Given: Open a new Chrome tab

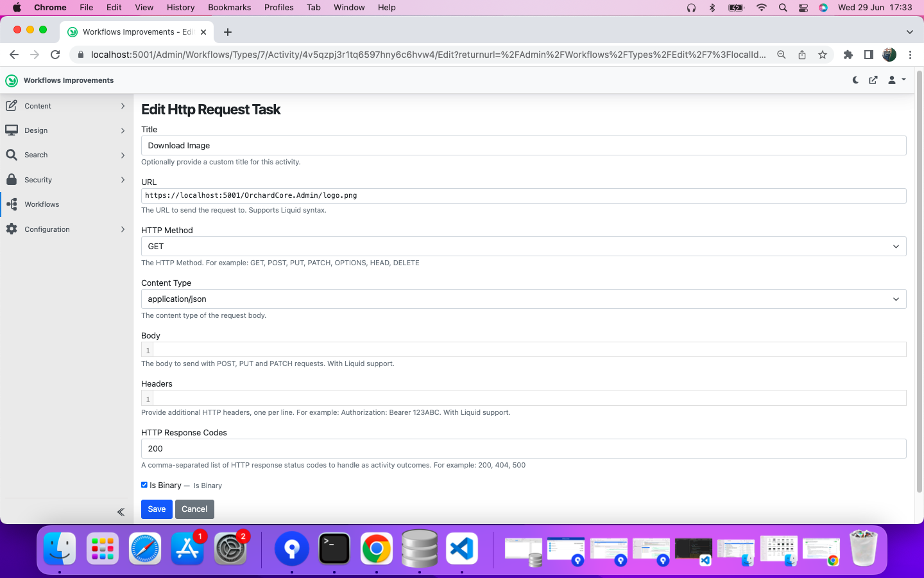Looking at the screenshot, I should pyautogui.click(x=228, y=32).
